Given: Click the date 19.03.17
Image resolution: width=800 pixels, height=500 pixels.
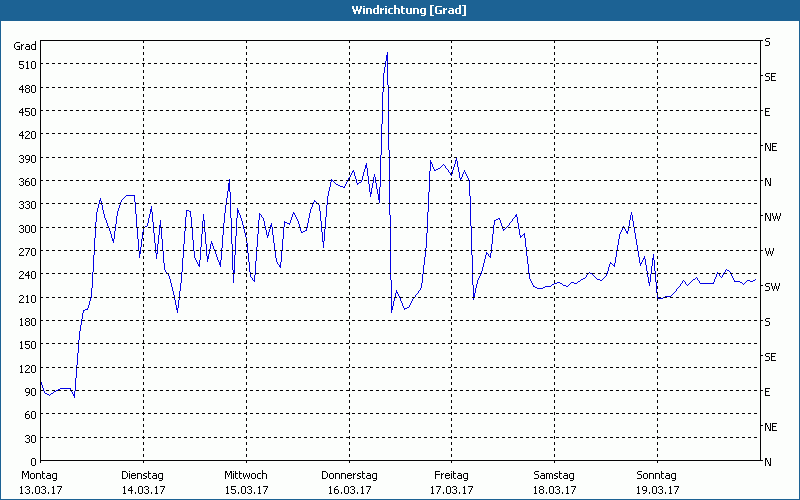Looking at the screenshot, I should [x=657, y=490].
